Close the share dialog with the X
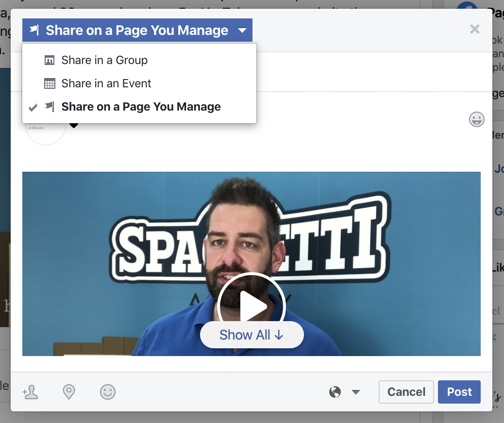Image resolution: width=504 pixels, height=423 pixels. click(474, 29)
